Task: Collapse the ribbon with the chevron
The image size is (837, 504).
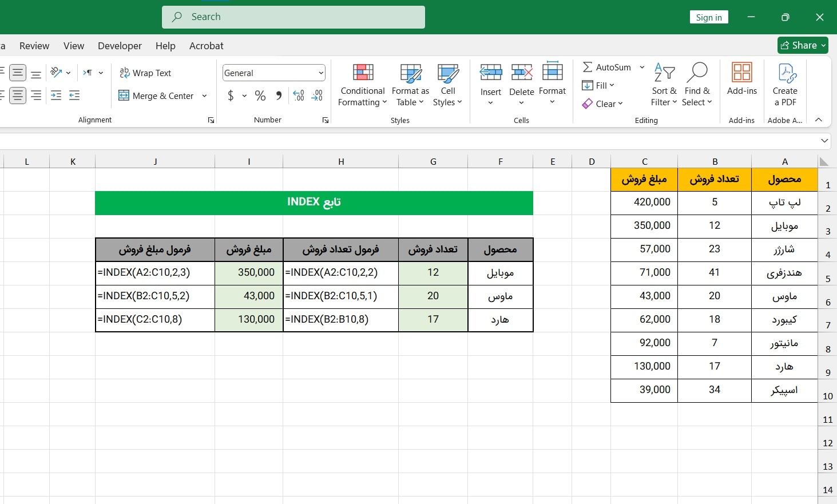Action: click(819, 120)
